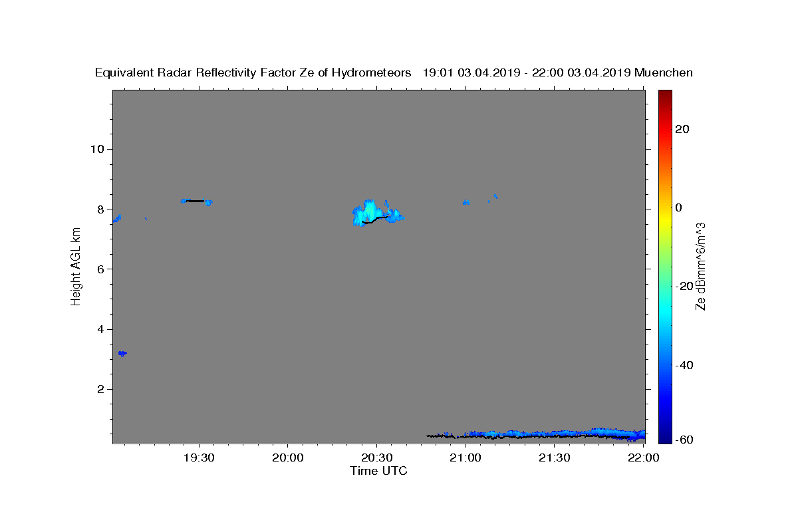Click the 22:00 time axis tick label
Image resolution: width=798 pixels, height=532 pixels.
click(x=643, y=458)
